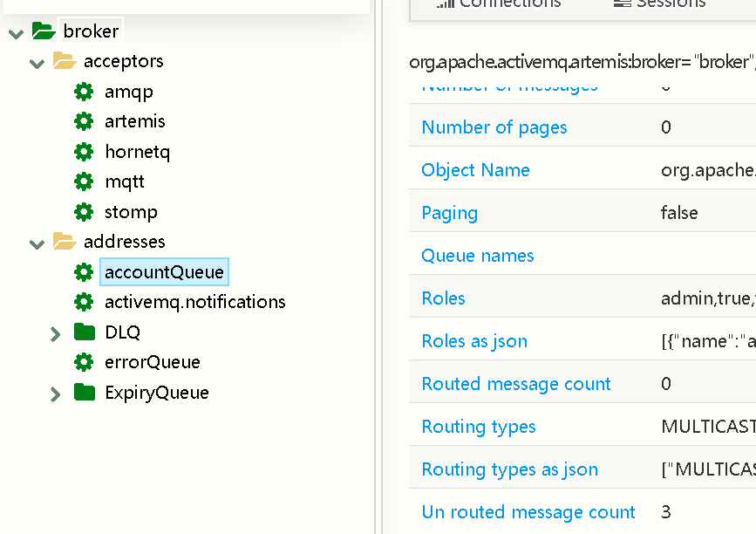Select accountQueue in the address tree
Viewport: 756px width, 534px height.
(164, 272)
